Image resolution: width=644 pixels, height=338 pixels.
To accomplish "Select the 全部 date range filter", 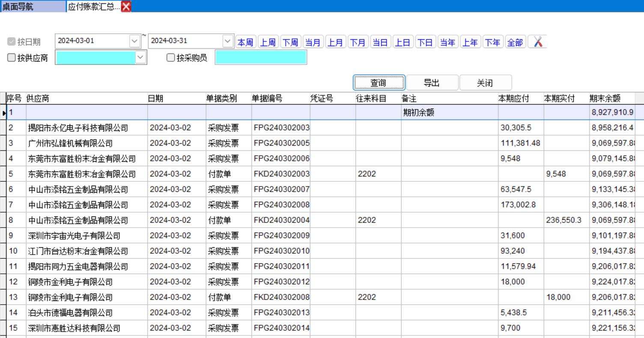I will pyautogui.click(x=515, y=42).
